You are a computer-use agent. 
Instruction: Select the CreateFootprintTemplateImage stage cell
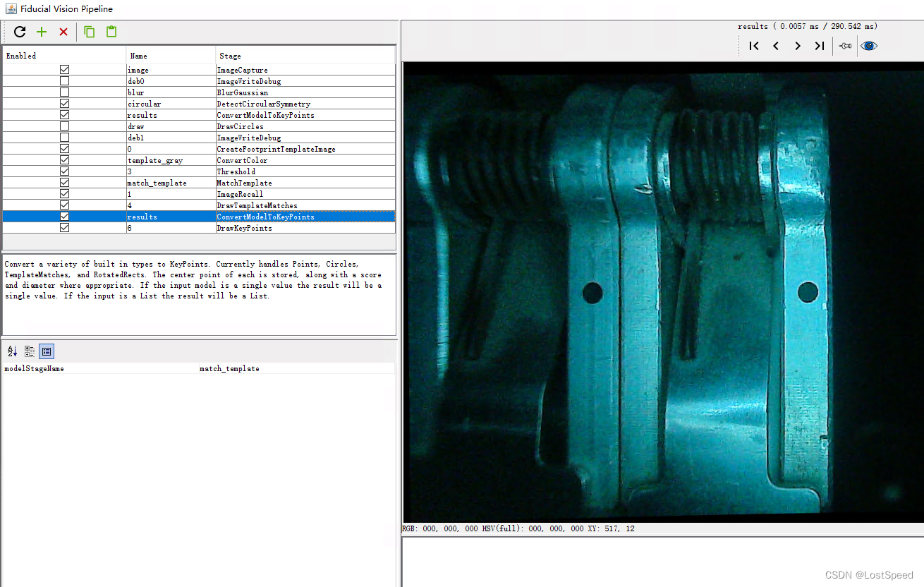click(x=305, y=149)
